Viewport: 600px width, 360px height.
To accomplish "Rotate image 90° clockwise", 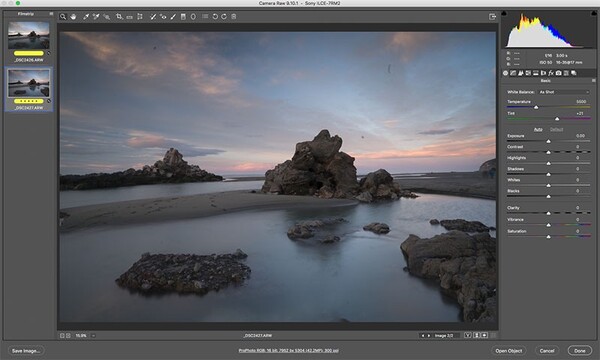I will coord(224,17).
